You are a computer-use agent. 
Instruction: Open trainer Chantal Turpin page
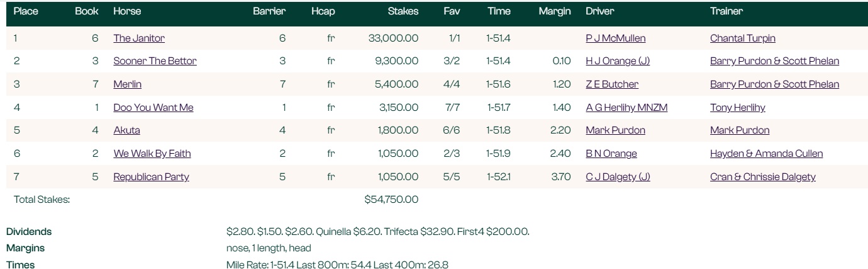[x=742, y=38]
